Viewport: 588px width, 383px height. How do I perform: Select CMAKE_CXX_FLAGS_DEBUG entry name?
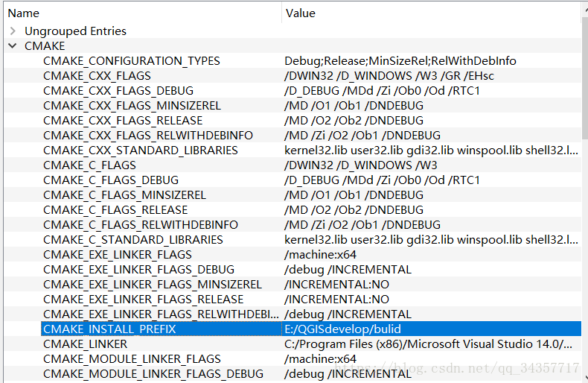tap(118, 91)
